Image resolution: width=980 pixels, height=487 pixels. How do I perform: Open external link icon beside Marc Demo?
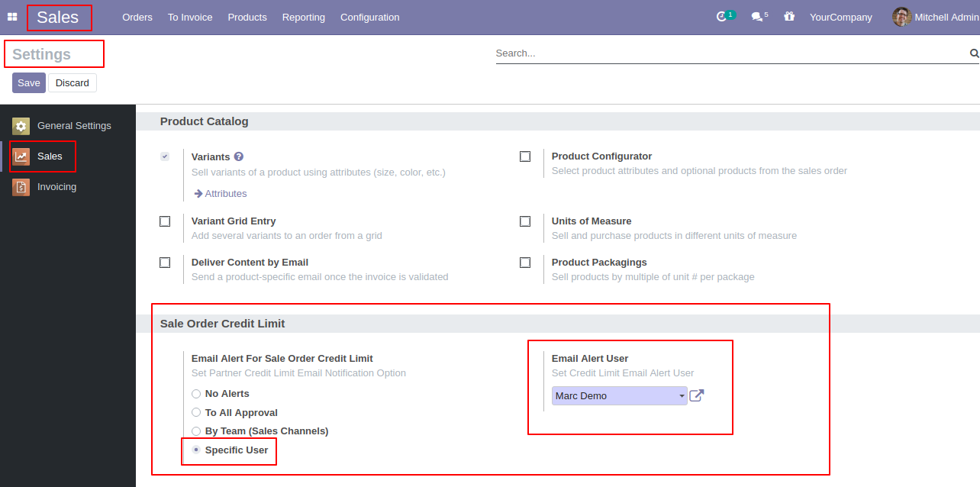click(696, 395)
